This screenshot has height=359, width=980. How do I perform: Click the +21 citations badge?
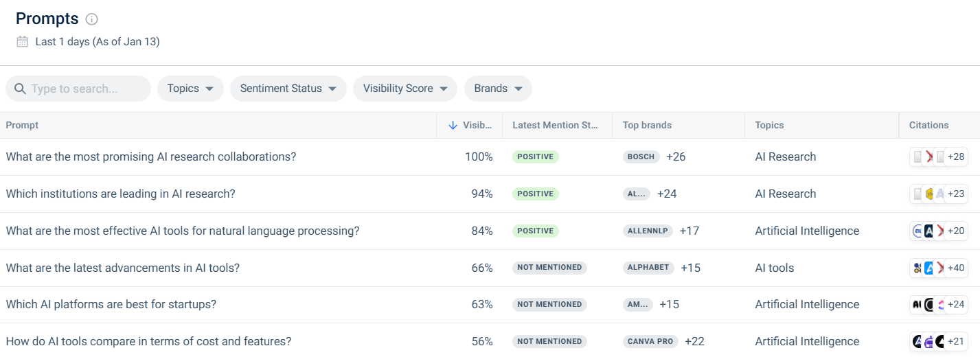[956, 341]
